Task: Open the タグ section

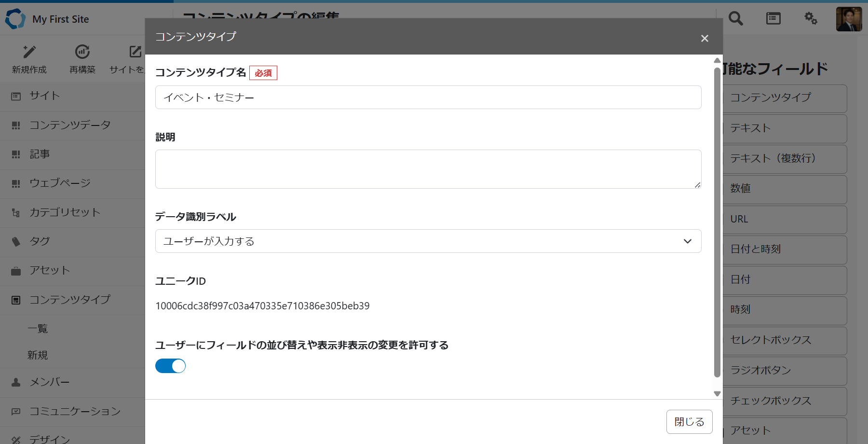Action: pos(39,241)
